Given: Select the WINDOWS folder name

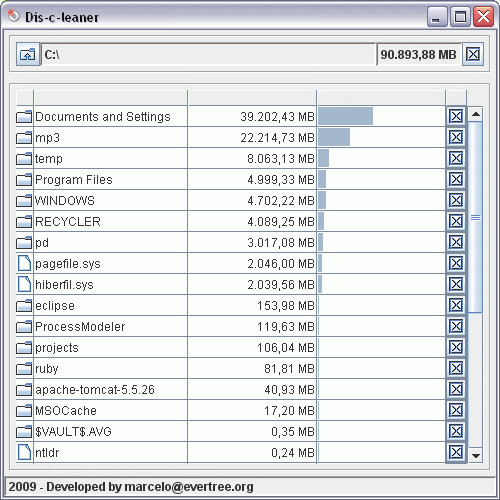Looking at the screenshot, I should (x=65, y=201).
